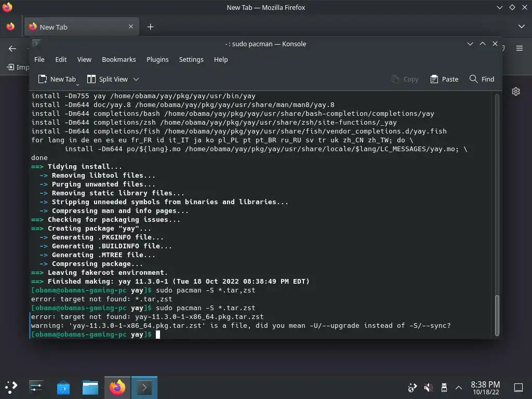Screen dimensions: 532x399
Task: Click the 'Tidying install...' line
Action: (x=77, y=167)
